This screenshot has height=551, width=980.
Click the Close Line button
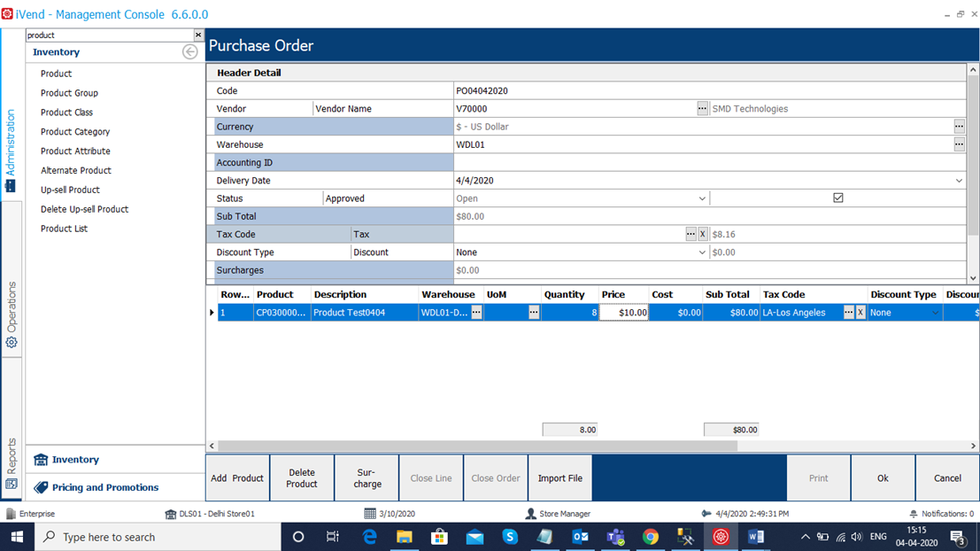[431, 477]
